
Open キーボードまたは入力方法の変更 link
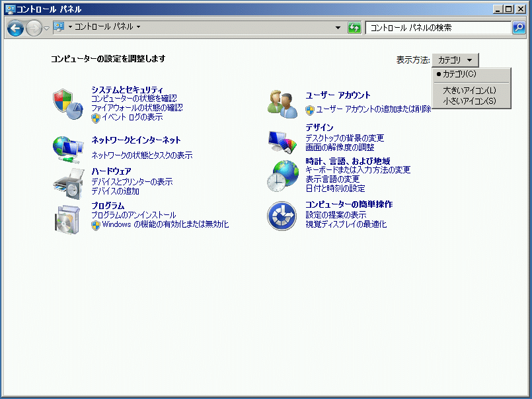pos(358,170)
